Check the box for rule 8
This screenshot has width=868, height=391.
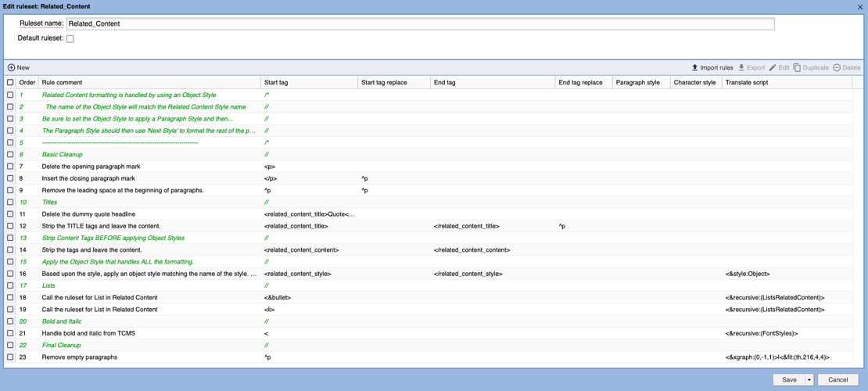pos(10,178)
